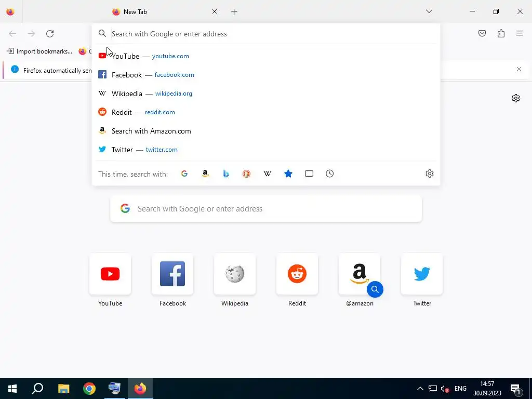Search this time with Wikipedia icon
The image size is (532, 399).
coord(268,174)
